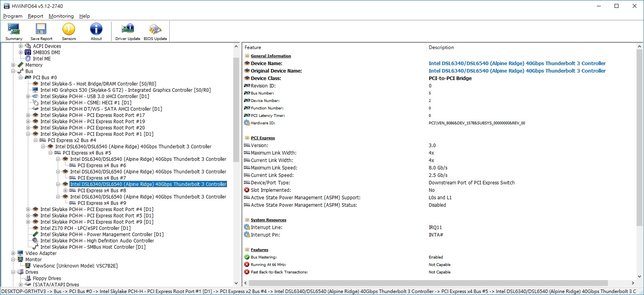The image size is (644, 295).
Task: Click the Hardware ID gear icon
Action: 247,123
